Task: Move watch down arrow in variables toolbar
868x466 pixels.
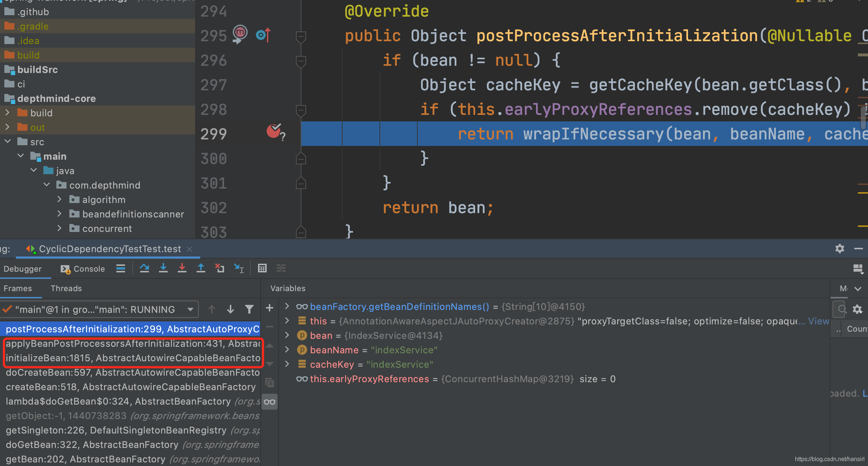Action: (270, 364)
